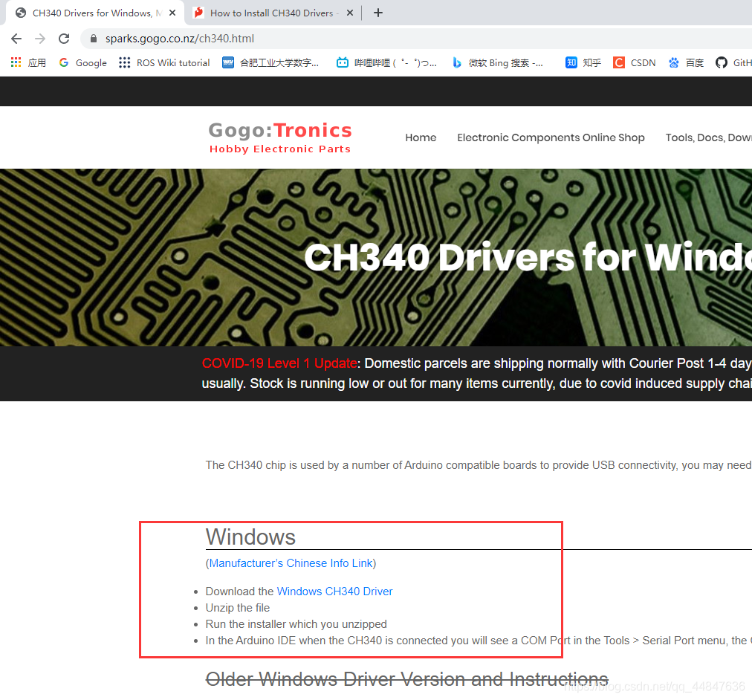Open the Manufacturer's Chinese Info Link

[291, 563]
